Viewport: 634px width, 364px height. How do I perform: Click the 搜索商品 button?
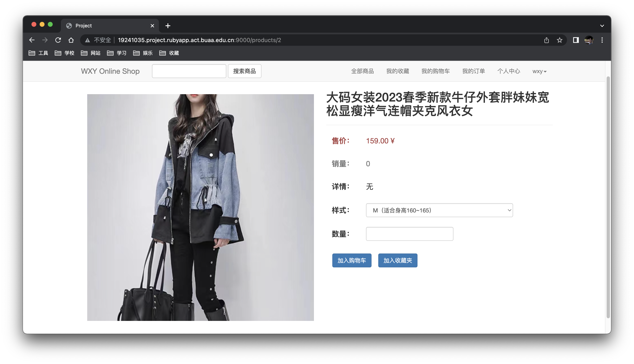click(x=244, y=71)
